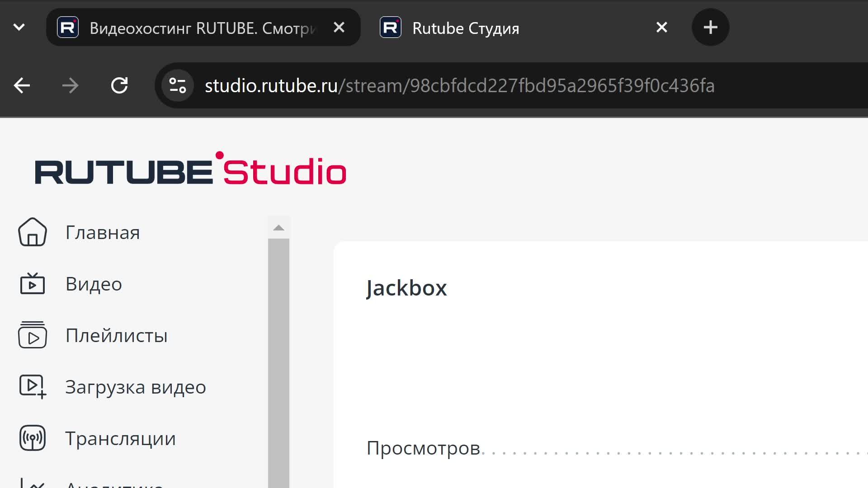Click the RUTUBE Studio logo
This screenshot has width=868, height=488.
(190, 171)
